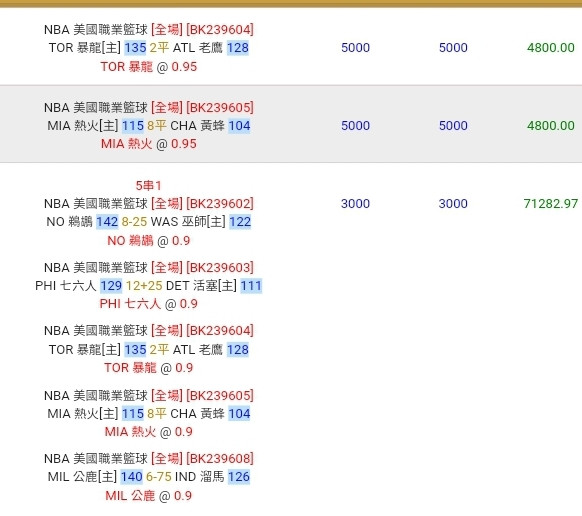This screenshot has height=516, width=582.
Task: Click the TOR 暴龍 @ 0.9 parlay pick
Action: [x=148, y=368]
